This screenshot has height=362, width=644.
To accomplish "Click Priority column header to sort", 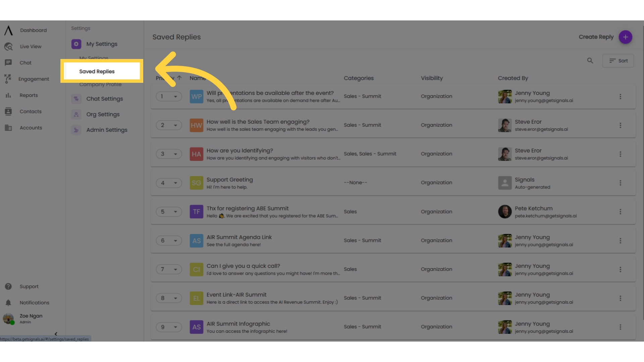I will tap(169, 78).
